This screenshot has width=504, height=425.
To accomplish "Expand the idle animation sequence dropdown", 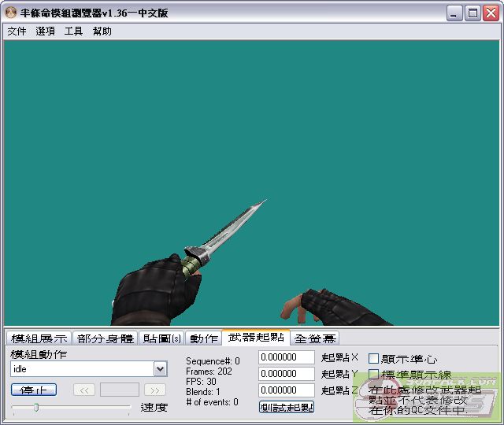I will tap(161, 369).
